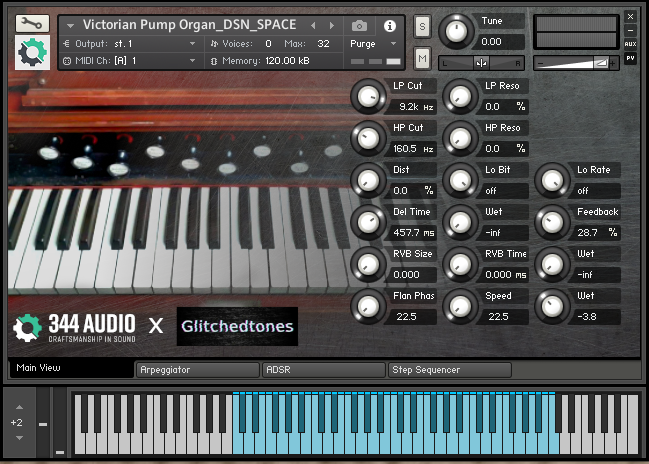Image resolution: width=649 pixels, height=464 pixels.
Task: Click the gear settings icon
Action: point(33,51)
